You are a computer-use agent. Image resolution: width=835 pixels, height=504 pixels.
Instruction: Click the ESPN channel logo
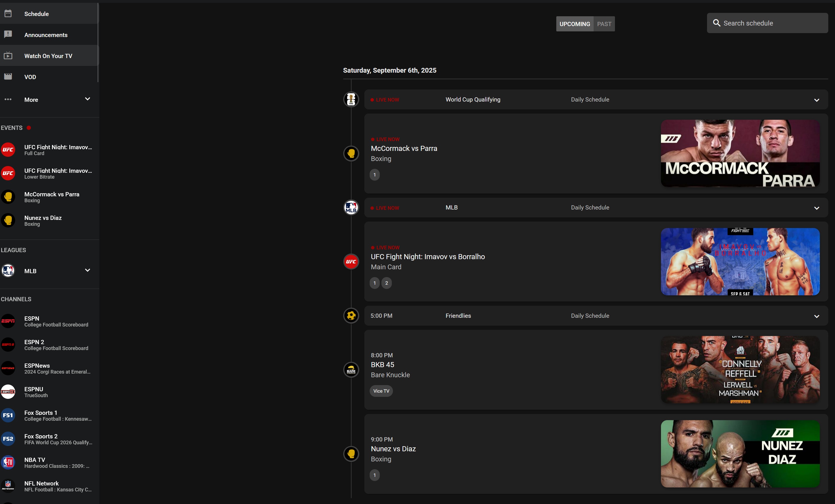(x=8, y=321)
